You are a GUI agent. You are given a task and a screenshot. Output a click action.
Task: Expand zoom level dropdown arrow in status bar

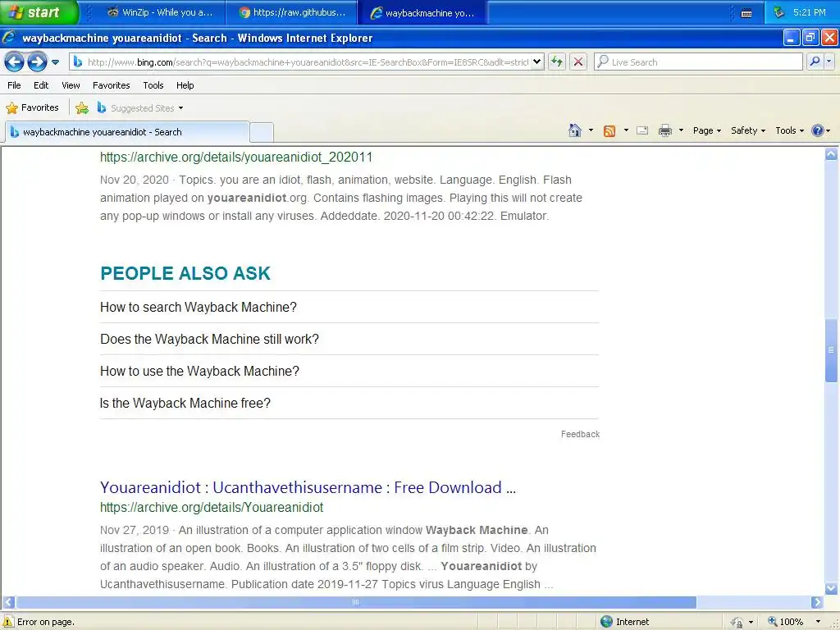click(x=818, y=622)
